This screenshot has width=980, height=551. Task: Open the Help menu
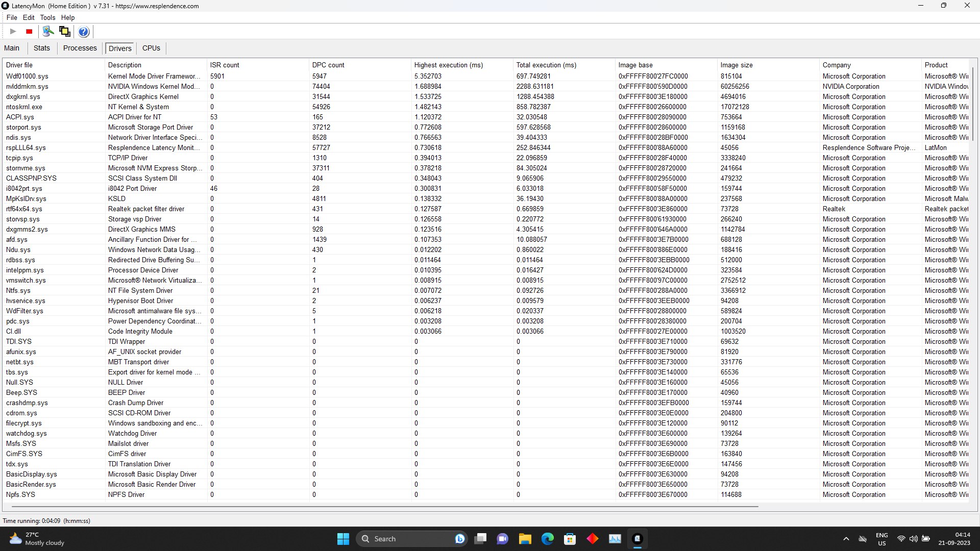(x=68, y=17)
